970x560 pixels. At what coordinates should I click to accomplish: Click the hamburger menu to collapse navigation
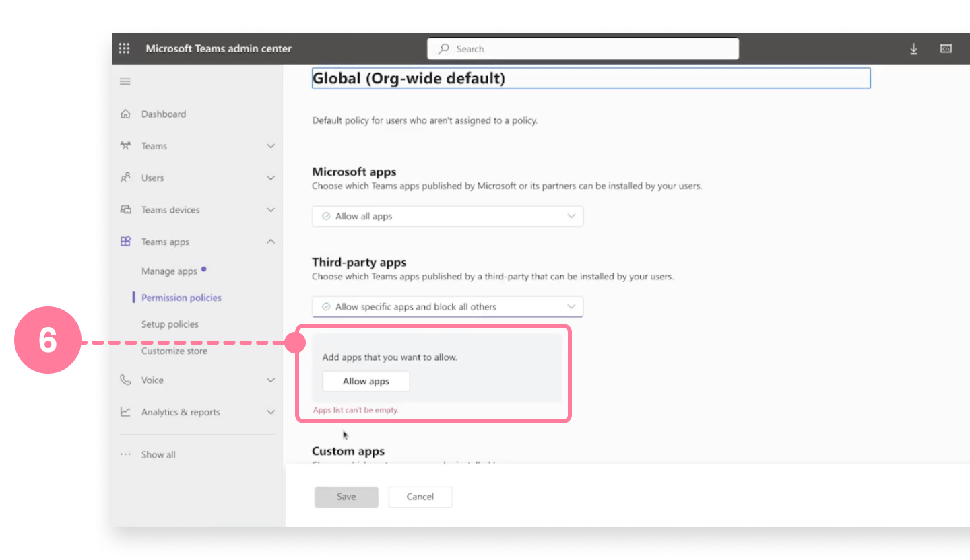click(125, 81)
